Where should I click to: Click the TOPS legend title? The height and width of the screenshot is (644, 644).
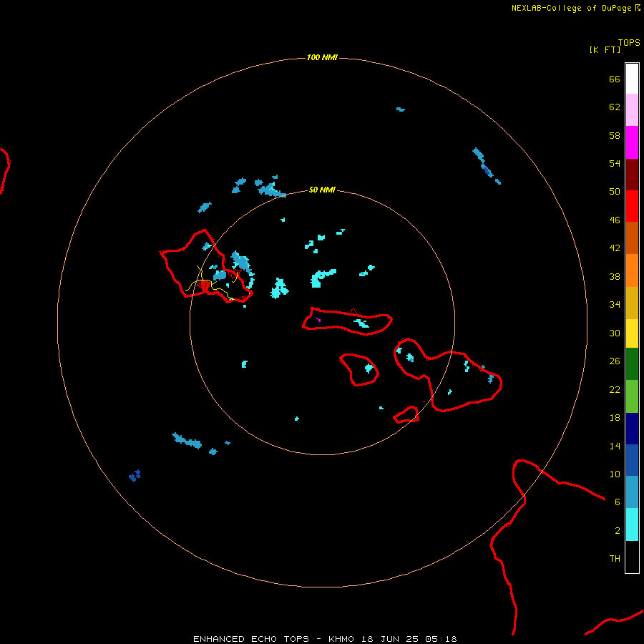tap(629, 43)
